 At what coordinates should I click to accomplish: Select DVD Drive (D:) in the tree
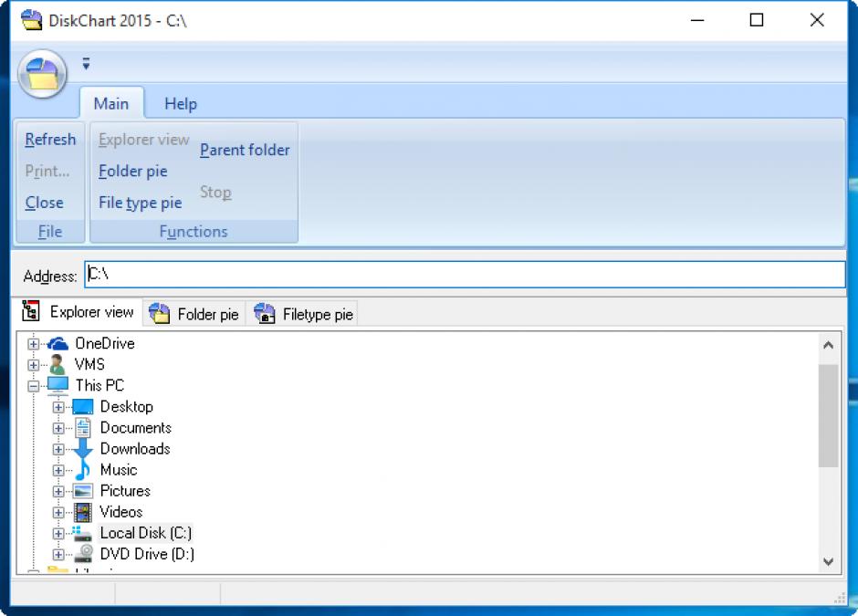point(147,554)
